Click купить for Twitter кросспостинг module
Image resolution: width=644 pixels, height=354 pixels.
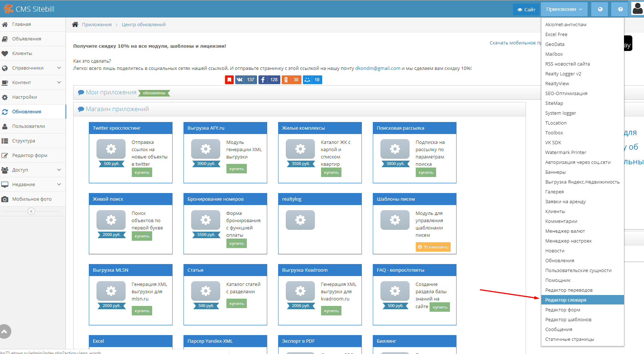click(142, 172)
